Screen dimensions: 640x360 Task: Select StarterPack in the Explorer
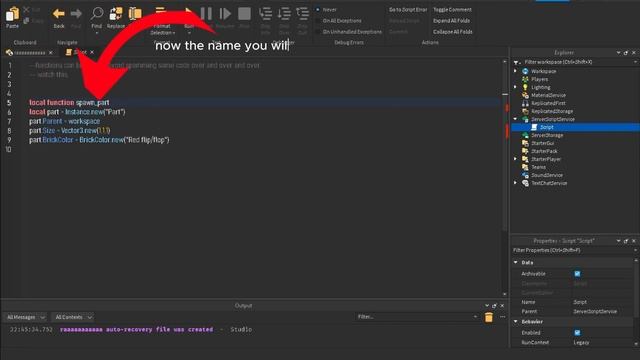click(544, 151)
